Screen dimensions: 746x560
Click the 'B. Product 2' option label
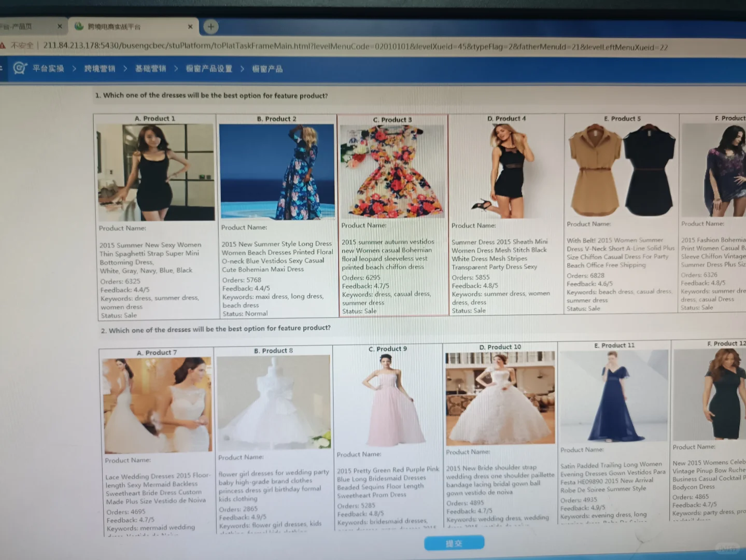[x=277, y=119]
